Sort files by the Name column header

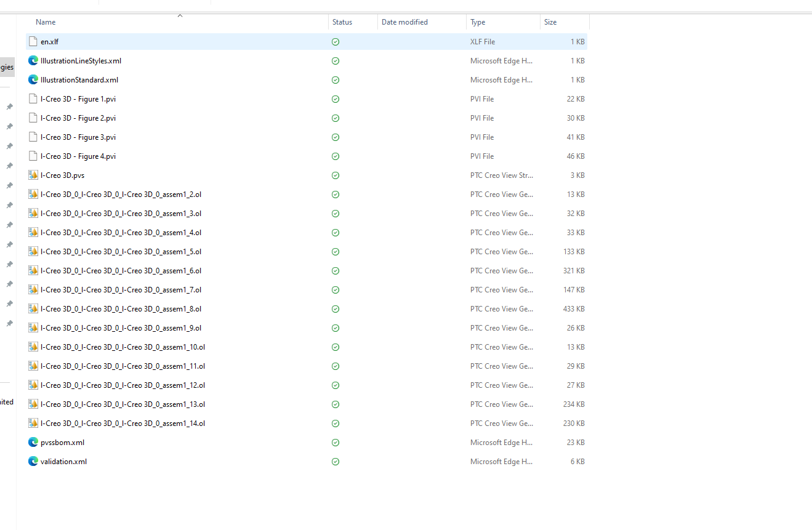click(x=45, y=22)
